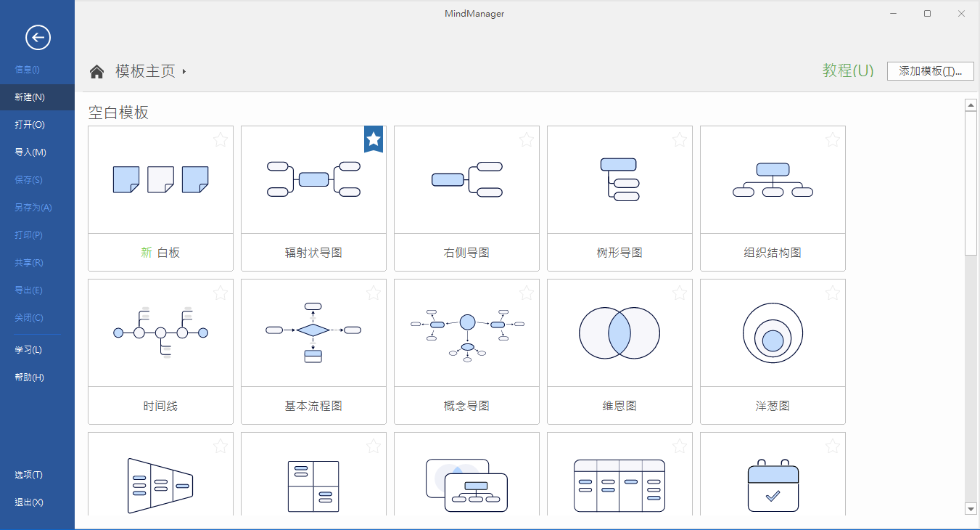The height and width of the screenshot is (530, 980).
Task: Choose 另存为(A) in the sidebar
Action: (37, 208)
